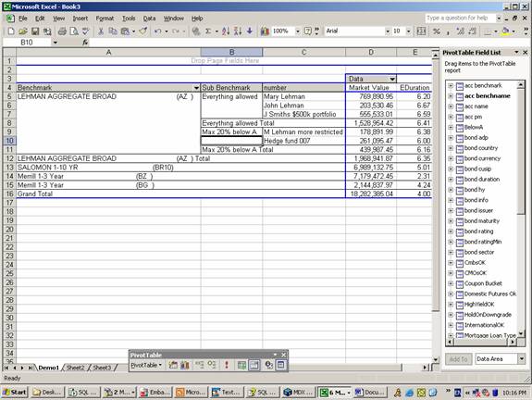Toggle Always Display Items in PivotTable toolbar
Screen dimensions: 532x400
pyautogui.click(x=254, y=365)
